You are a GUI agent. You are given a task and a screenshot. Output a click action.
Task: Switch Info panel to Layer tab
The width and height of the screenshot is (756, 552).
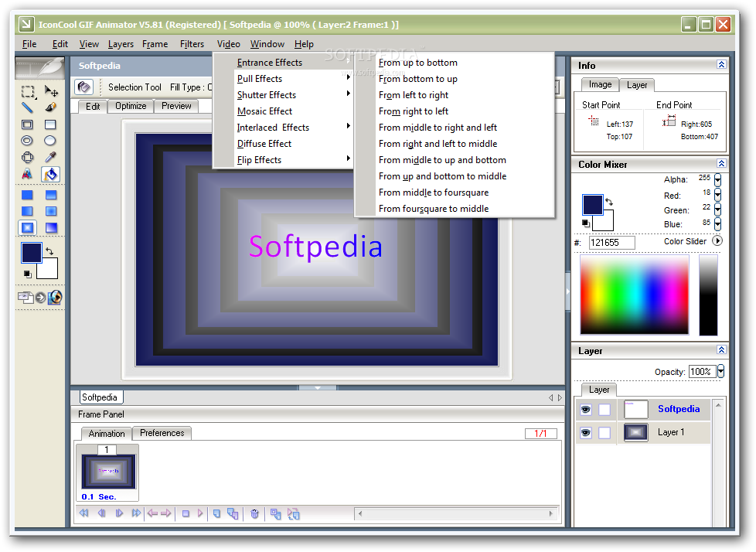pyautogui.click(x=637, y=85)
